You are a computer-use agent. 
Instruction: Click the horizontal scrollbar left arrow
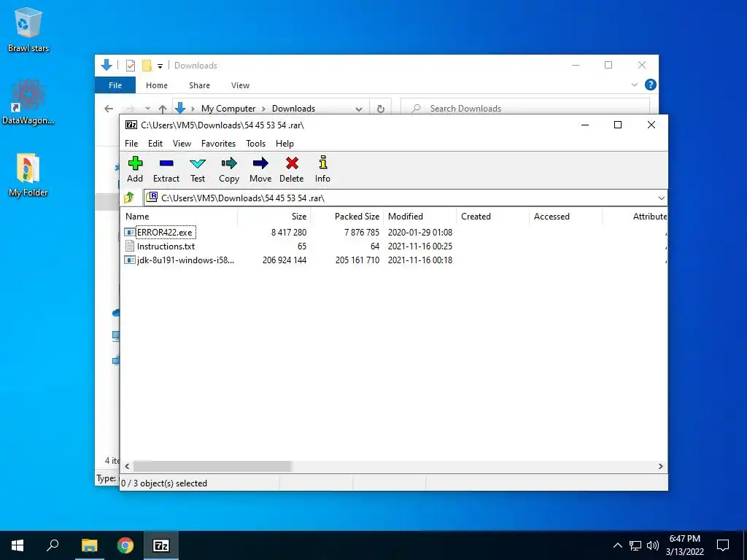[x=127, y=466]
